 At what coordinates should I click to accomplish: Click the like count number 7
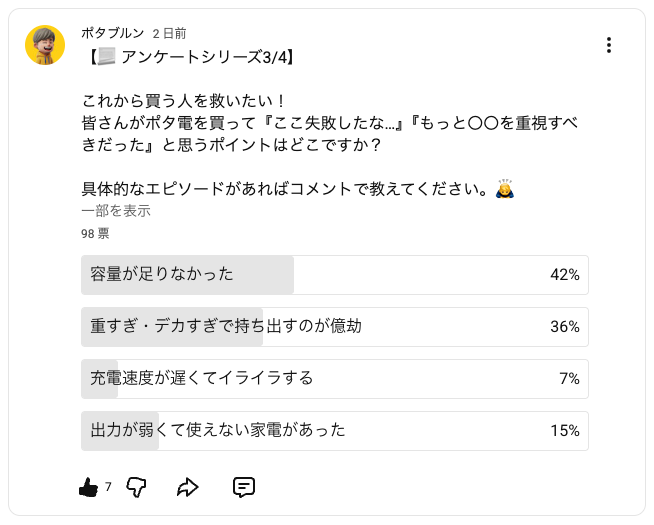tap(108, 487)
